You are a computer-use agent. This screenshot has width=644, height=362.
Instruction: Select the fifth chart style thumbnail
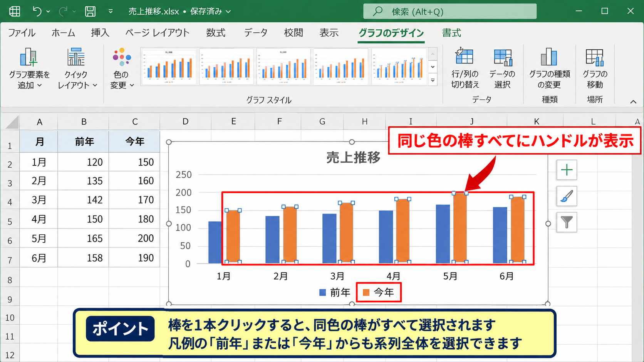click(x=399, y=67)
